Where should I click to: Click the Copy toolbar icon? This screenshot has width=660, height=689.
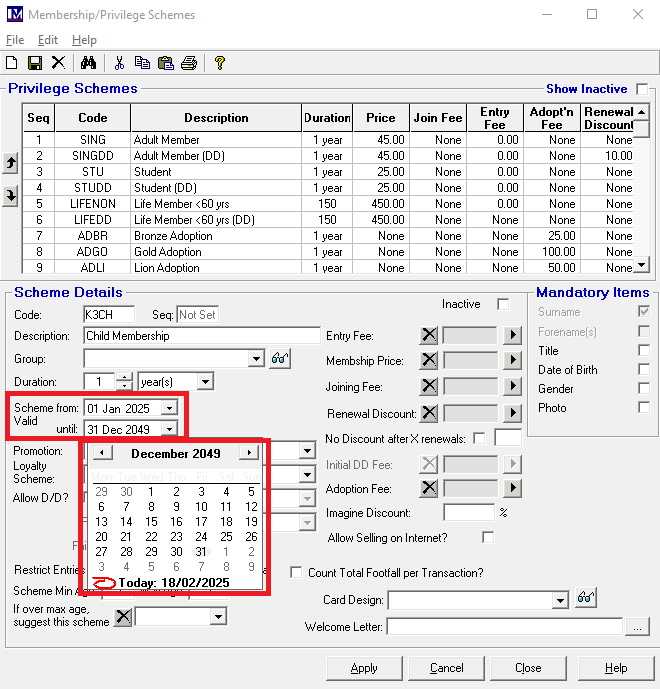142,63
